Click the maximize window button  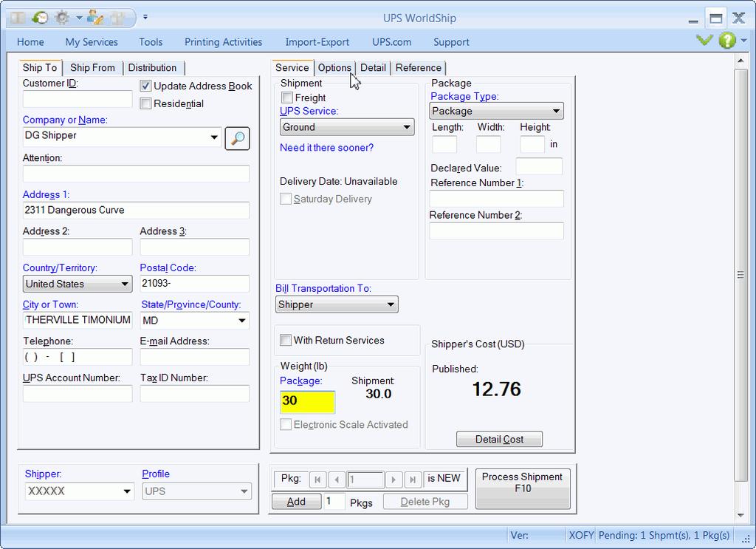716,18
